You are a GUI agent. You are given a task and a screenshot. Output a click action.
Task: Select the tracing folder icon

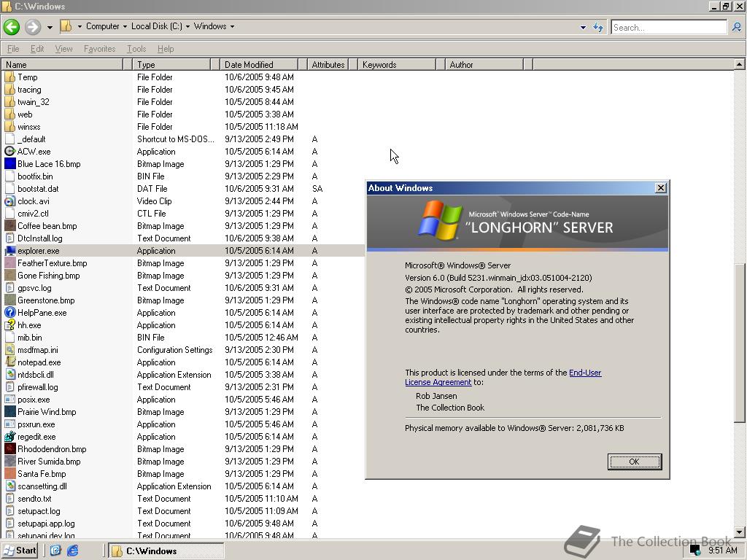pos(10,89)
